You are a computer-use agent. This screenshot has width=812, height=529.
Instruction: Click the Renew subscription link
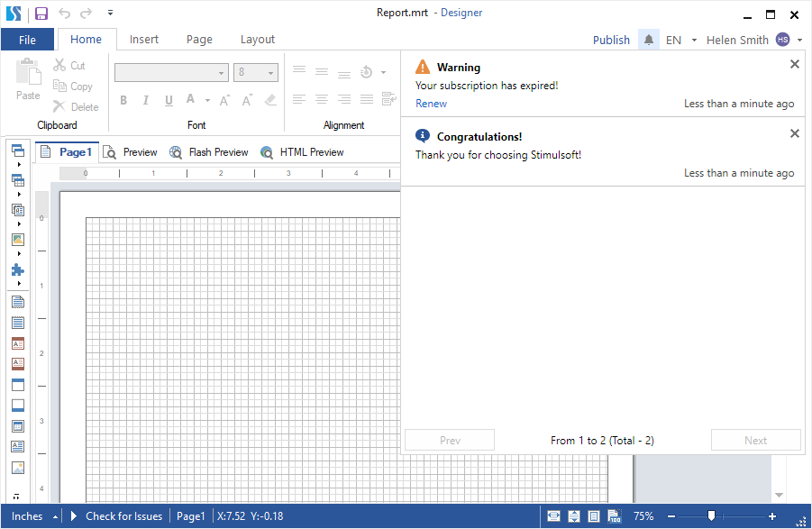click(x=431, y=104)
